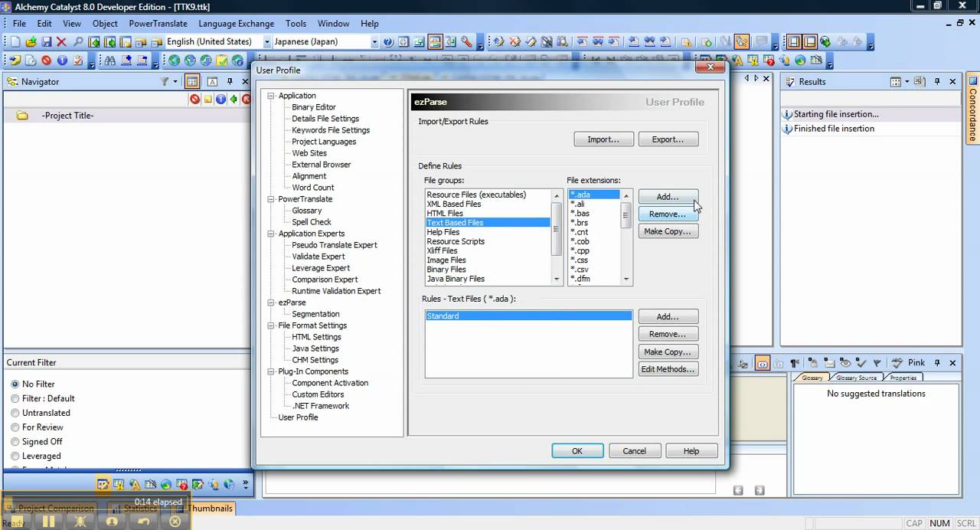Viewport: 980px width, 530px height.
Task: Collapse the Application Experts tree node
Action: 271,234
